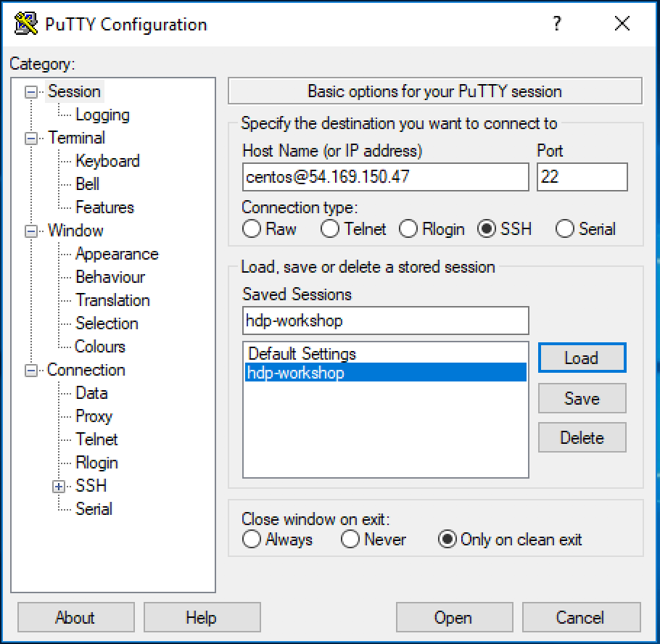Select the Telnet connection type radio button
The width and height of the screenshot is (660, 644).
(x=329, y=229)
